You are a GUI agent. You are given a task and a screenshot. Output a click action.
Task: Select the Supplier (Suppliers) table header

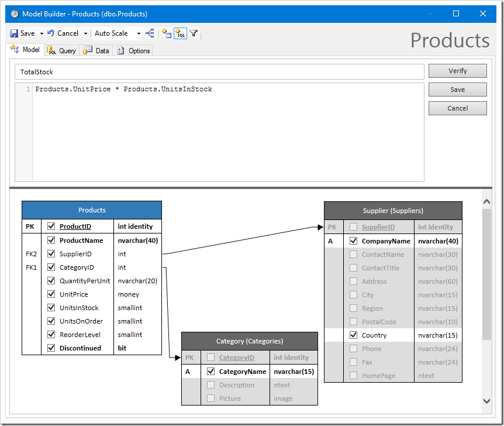(393, 211)
